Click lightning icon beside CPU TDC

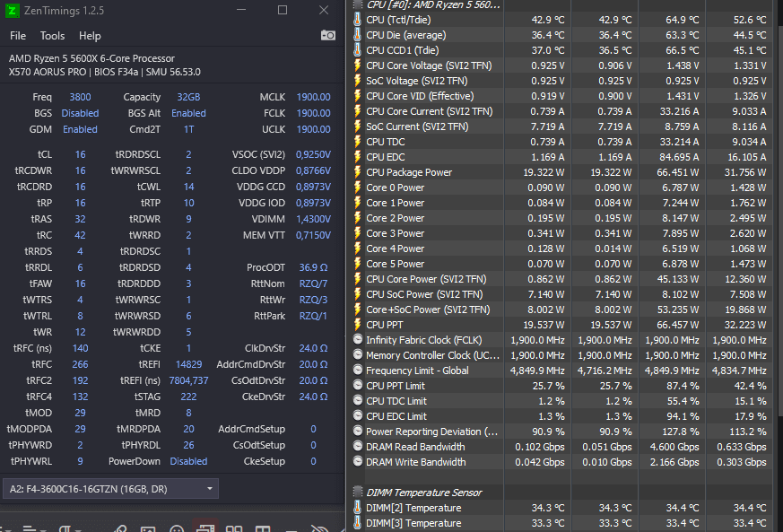(x=358, y=142)
